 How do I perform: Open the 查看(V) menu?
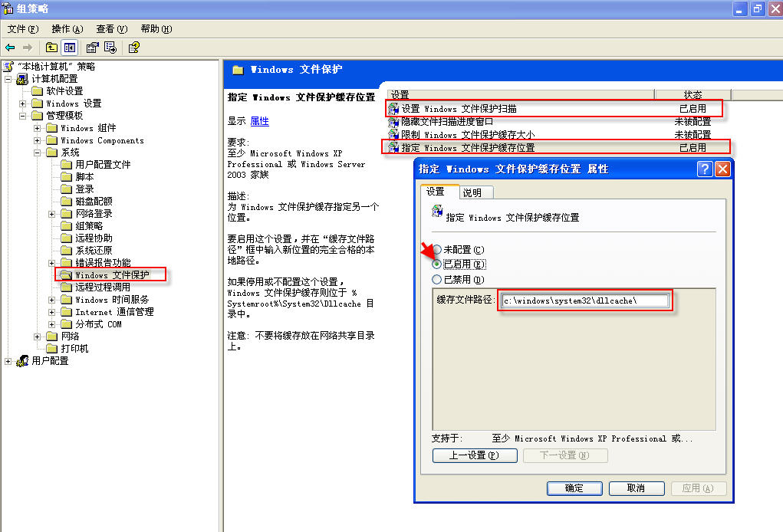pos(112,29)
